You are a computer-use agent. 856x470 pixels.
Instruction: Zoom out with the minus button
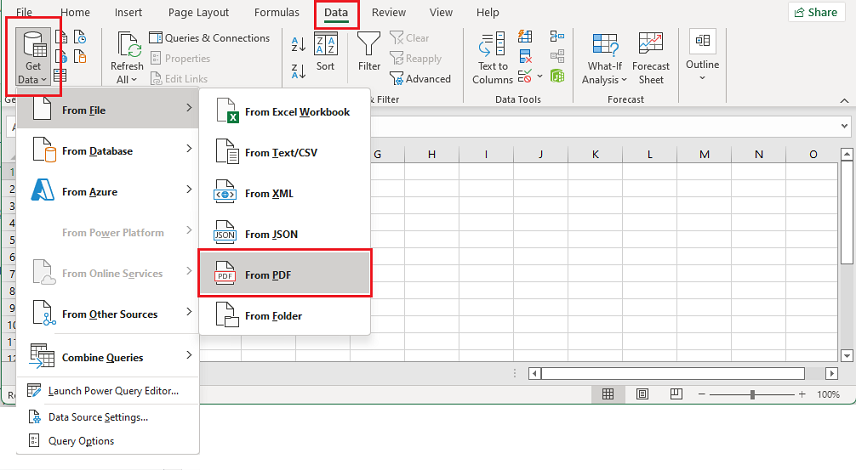pyautogui.click(x=702, y=394)
